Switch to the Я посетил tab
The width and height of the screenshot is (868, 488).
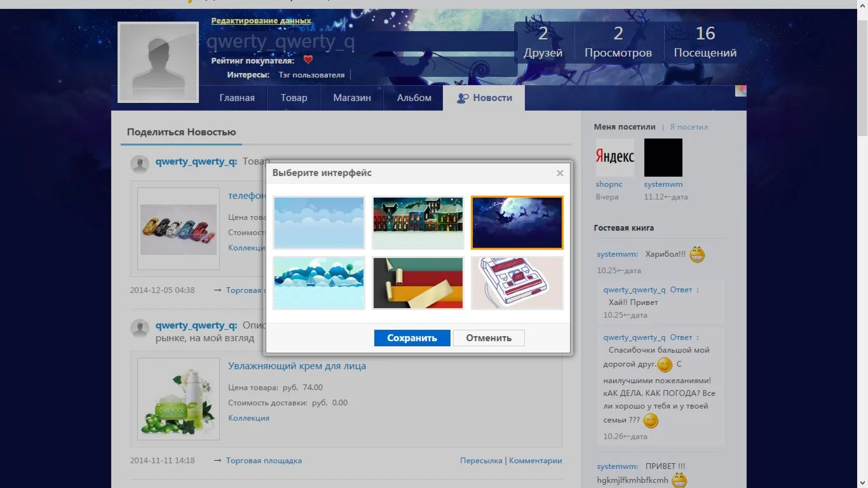(689, 127)
